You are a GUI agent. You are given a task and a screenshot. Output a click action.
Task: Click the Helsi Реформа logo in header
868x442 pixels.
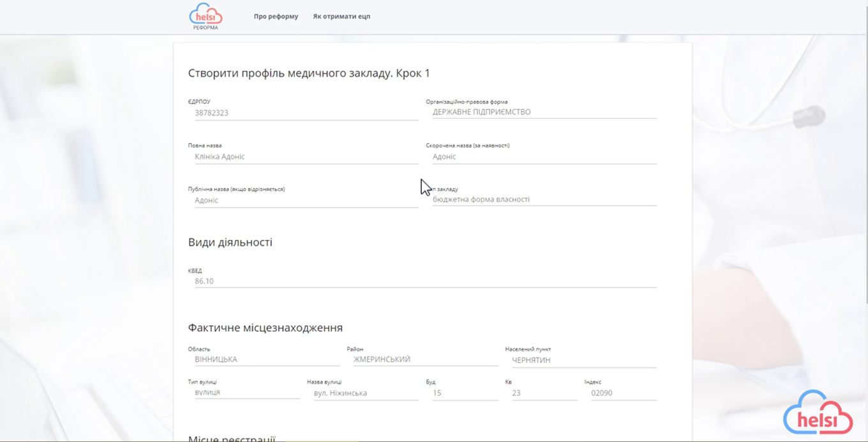206,17
